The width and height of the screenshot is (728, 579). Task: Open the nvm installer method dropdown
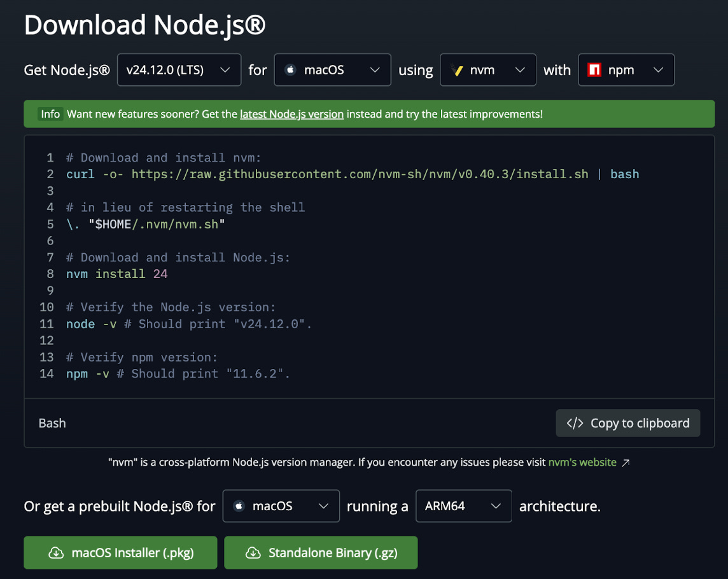click(x=488, y=69)
